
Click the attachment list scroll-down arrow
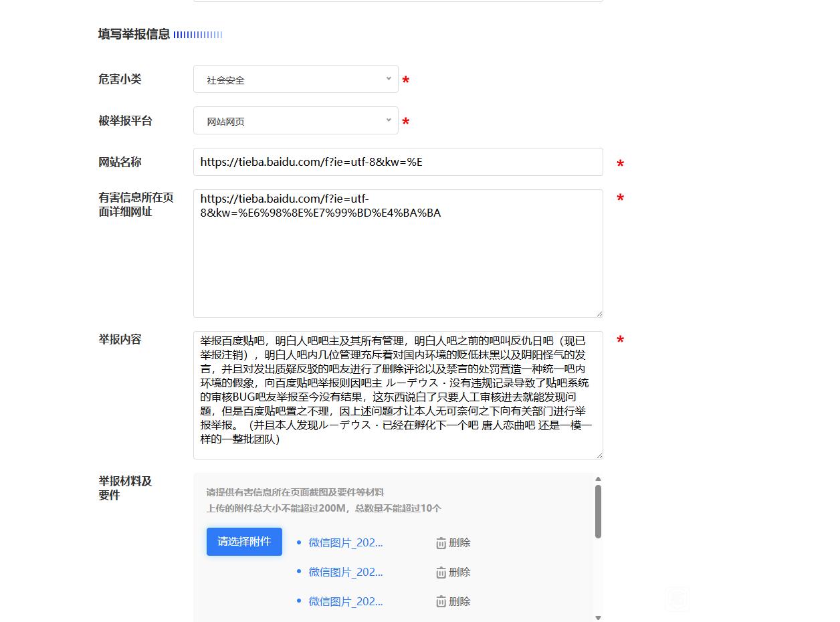(598, 617)
